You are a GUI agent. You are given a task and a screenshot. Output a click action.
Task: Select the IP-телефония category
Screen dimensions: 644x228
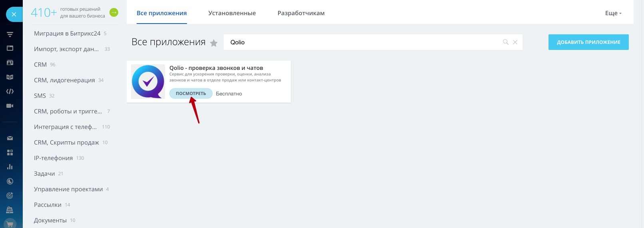[x=53, y=158]
